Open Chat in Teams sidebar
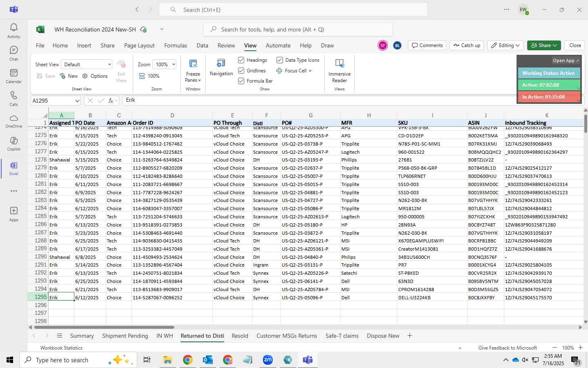 coord(13,53)
